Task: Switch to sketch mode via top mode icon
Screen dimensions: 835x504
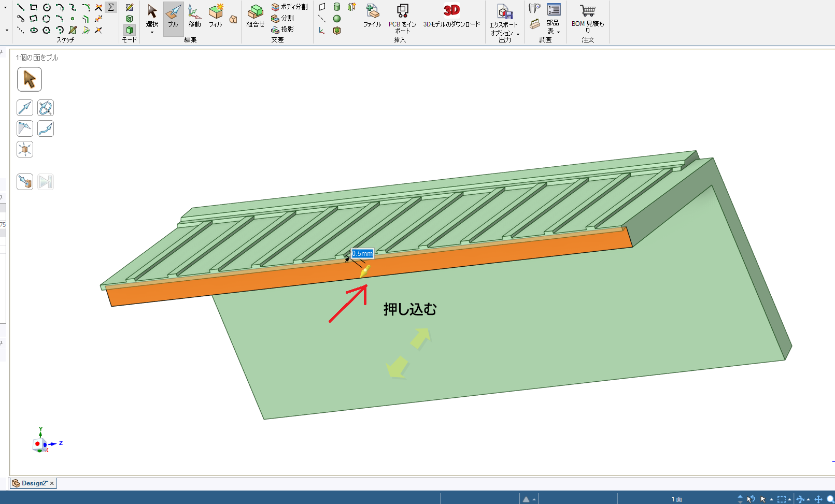Action: pyautogui.click(x=130, y=7)
